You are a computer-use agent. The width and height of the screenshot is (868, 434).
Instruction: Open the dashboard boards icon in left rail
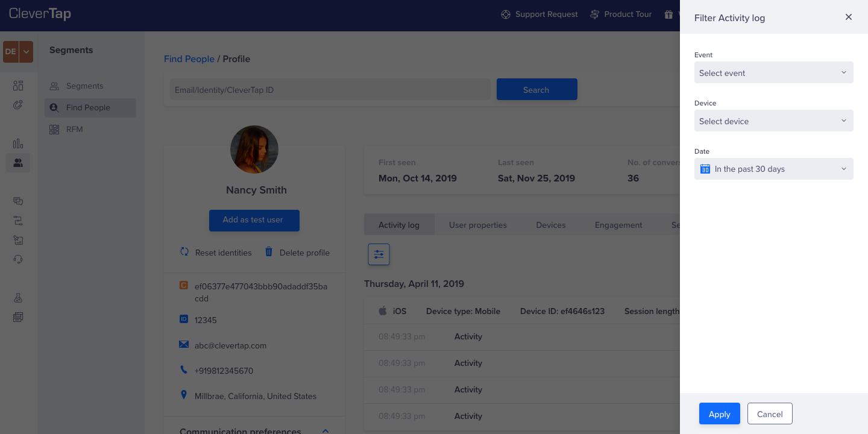coord(18,86)
